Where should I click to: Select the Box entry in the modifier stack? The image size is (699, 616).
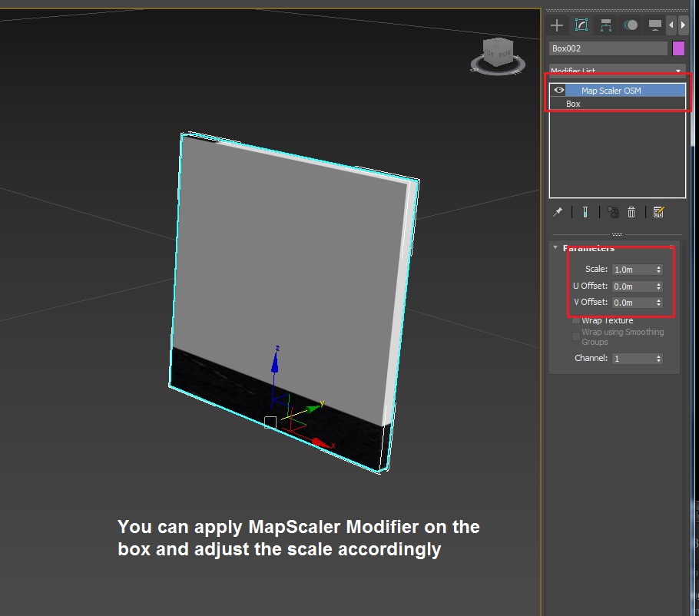point(572,103)
